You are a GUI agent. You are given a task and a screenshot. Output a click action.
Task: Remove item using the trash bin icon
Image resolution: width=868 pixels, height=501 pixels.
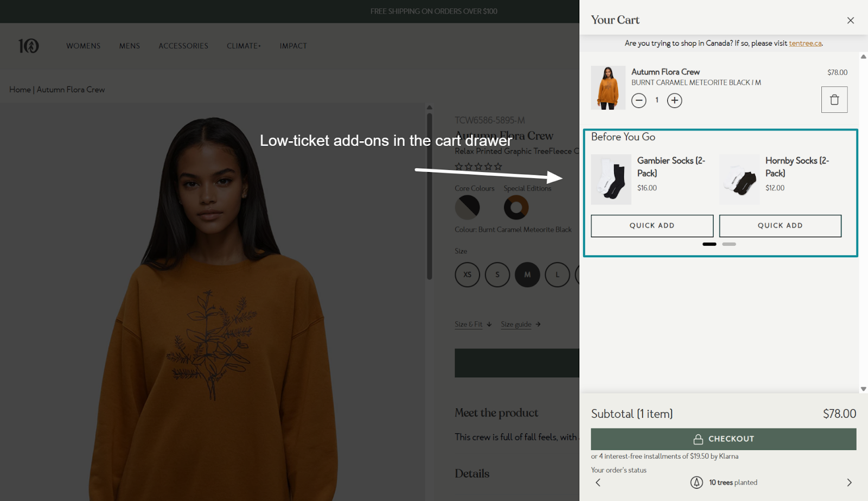click(834, 100)
